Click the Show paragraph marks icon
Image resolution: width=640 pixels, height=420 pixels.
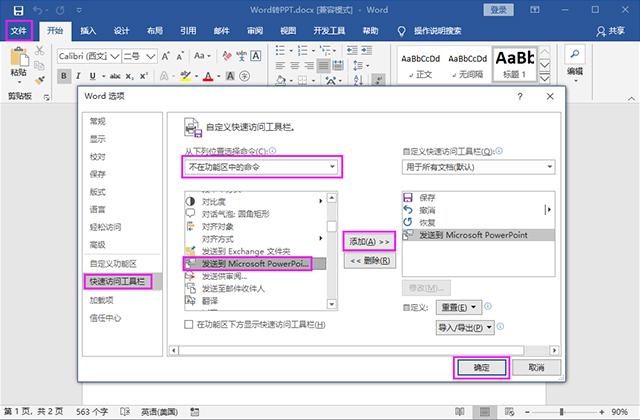pyautogui.click(x=379, y=79)
